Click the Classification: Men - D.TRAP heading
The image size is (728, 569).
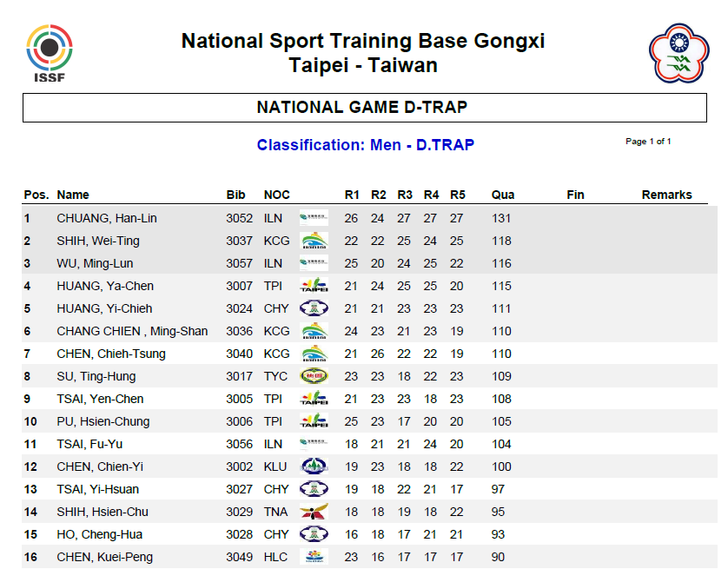pos(365,145)
